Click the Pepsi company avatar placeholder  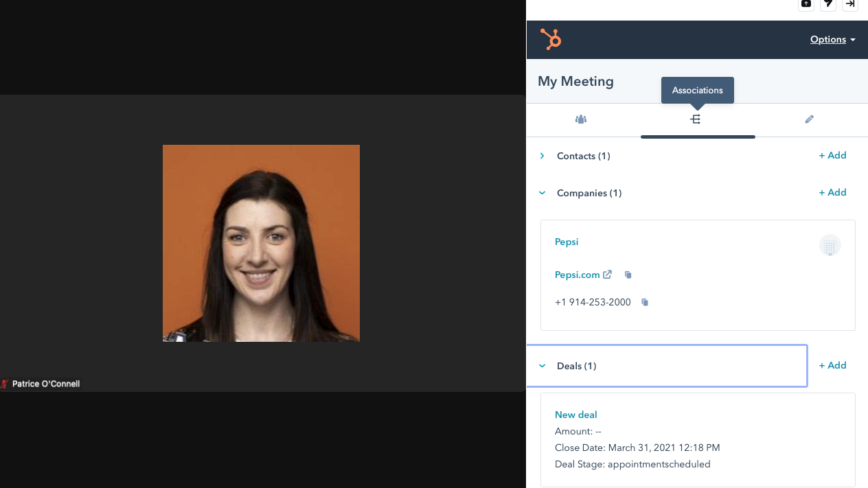[830, 245]
